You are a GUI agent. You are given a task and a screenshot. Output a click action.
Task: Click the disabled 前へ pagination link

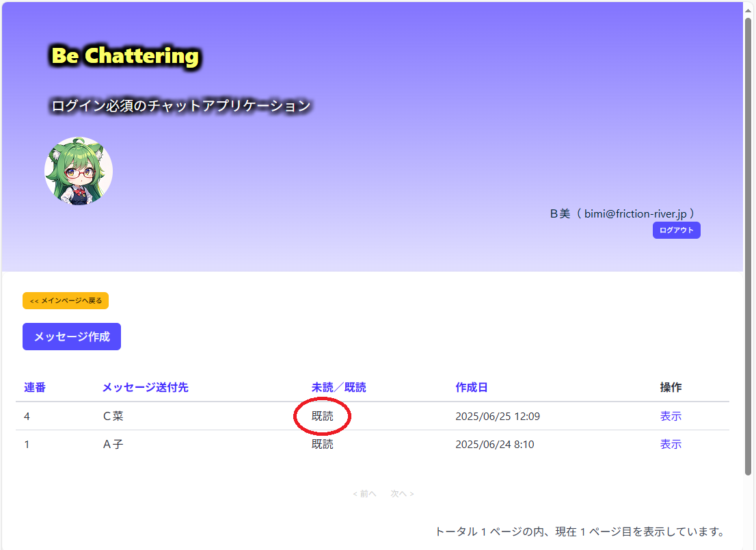tap(364, 493)
